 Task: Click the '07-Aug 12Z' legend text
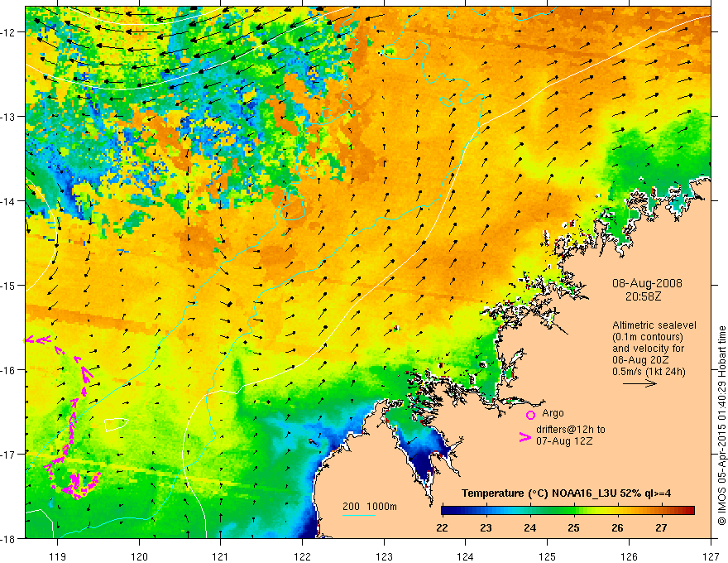564,441
